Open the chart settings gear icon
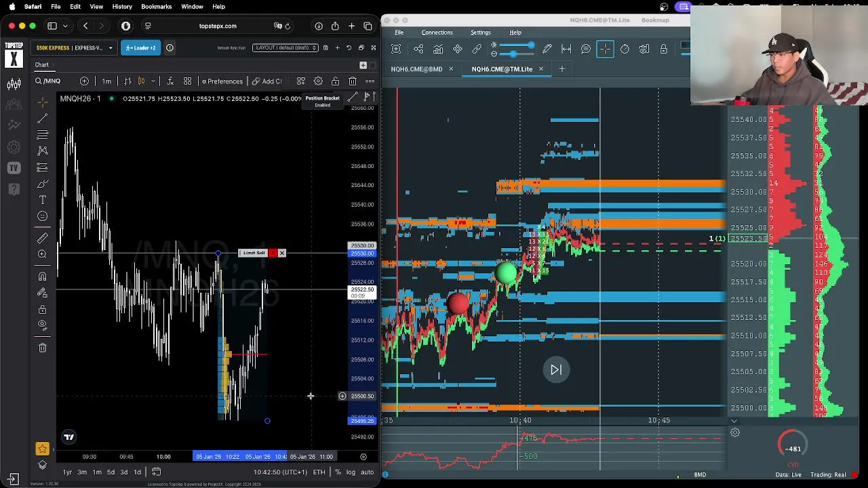The height and width of the screenshot is (488, 868). click(318, 81)
